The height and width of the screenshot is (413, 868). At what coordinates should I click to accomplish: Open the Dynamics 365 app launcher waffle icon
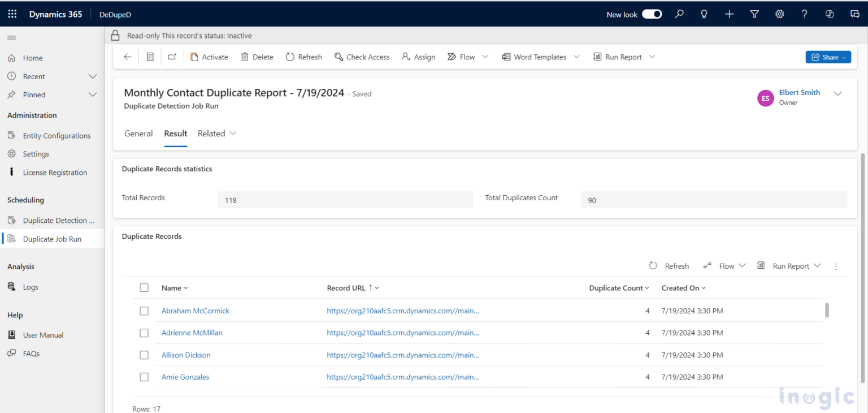click(x=12, y=14)
